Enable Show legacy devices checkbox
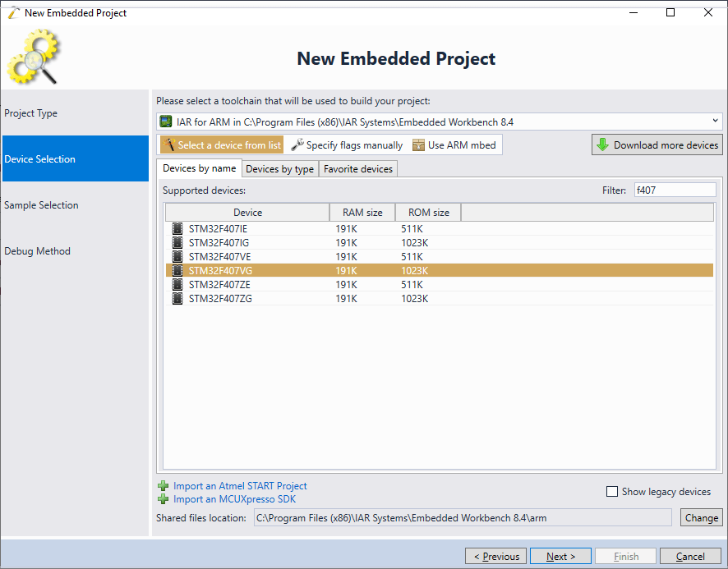The image size is (728, 569). tap(612, 492)
